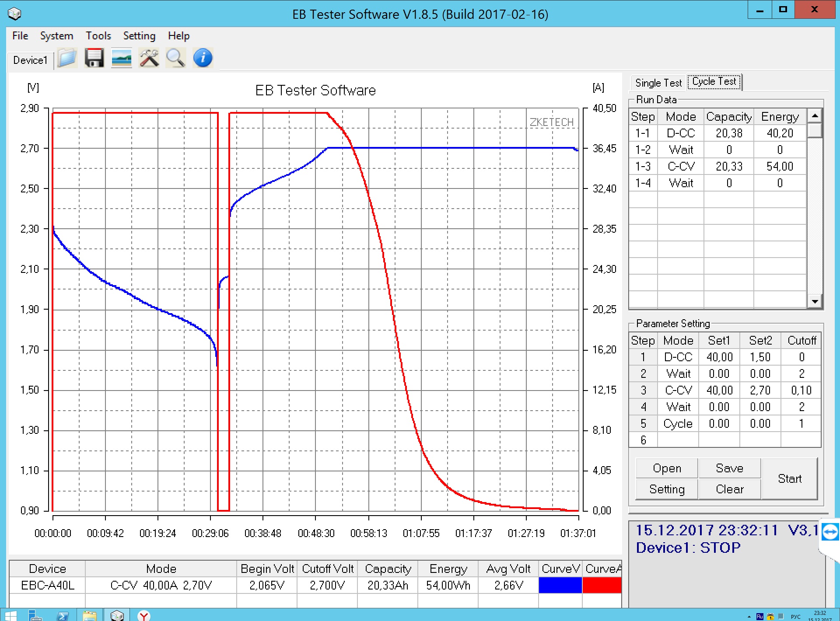Click Yandex browser taskbar icon
This screenshot has height=621, width=840.
coord(143,615)
